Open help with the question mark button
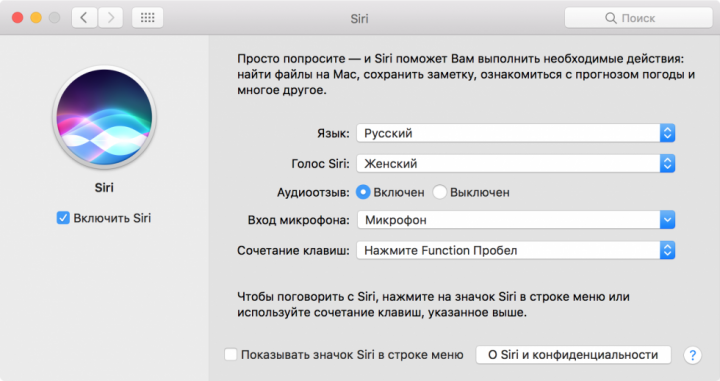This screenshot has height=381, width=720. tap(692, 355)
